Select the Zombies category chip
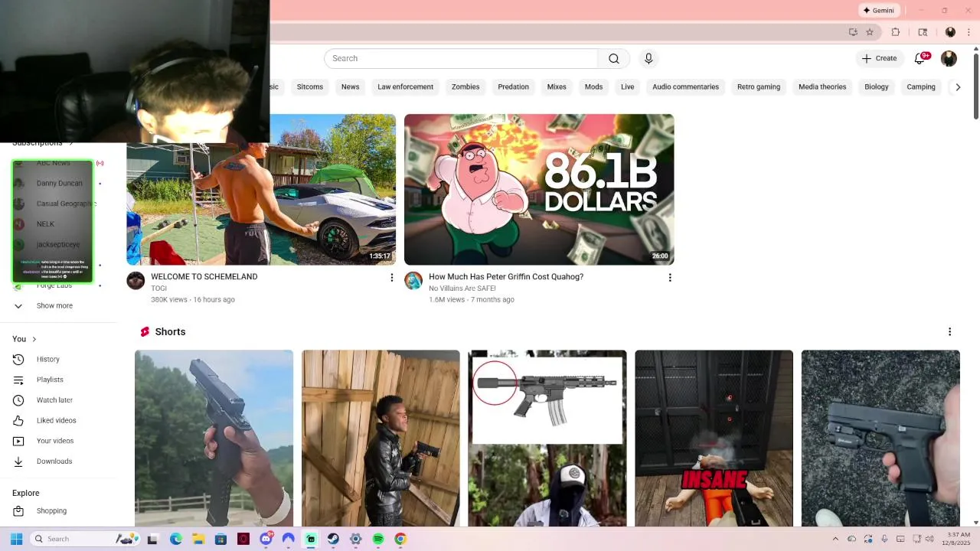The image size is (980, 551). (x=465, y=86)
